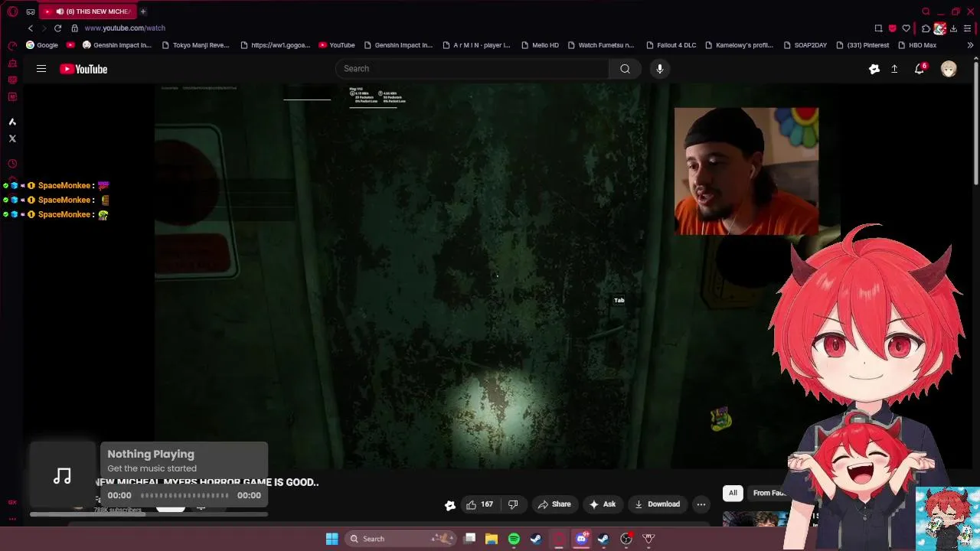Dislike the video with thumbs down
980x551 pixels.
pos(513,504)
